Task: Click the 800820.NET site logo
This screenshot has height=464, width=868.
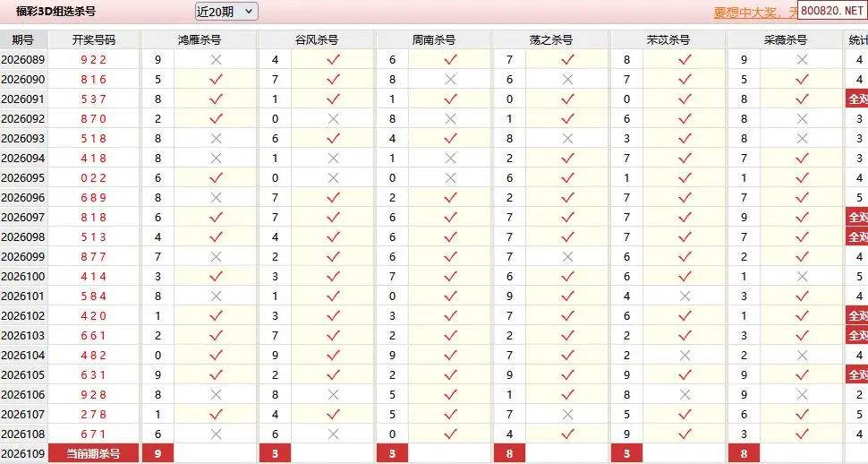Action: 831,12
